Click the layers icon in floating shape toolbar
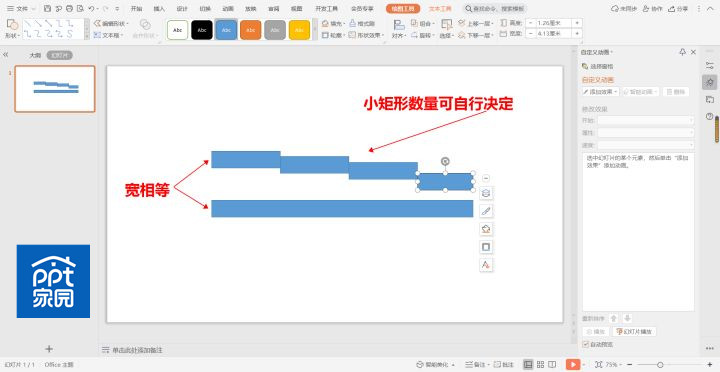Screen dimensions: 720x372 click(x=486, y=193)
